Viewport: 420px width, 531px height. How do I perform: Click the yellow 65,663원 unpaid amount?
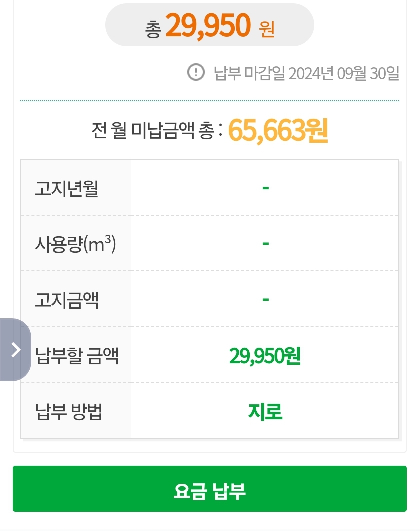(278, 131)
